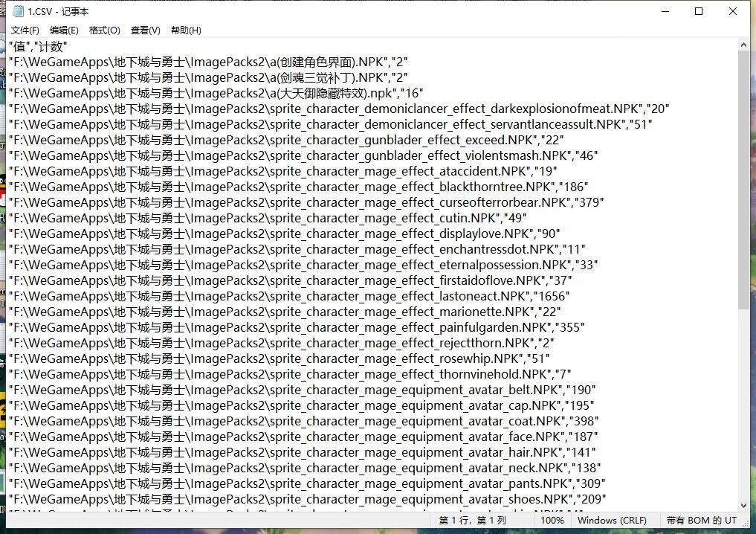The width and height of the screenshot is (756, 534).
Task: Click the line with a(创建角色界面).NPK
Action: [x=208, y=62]
